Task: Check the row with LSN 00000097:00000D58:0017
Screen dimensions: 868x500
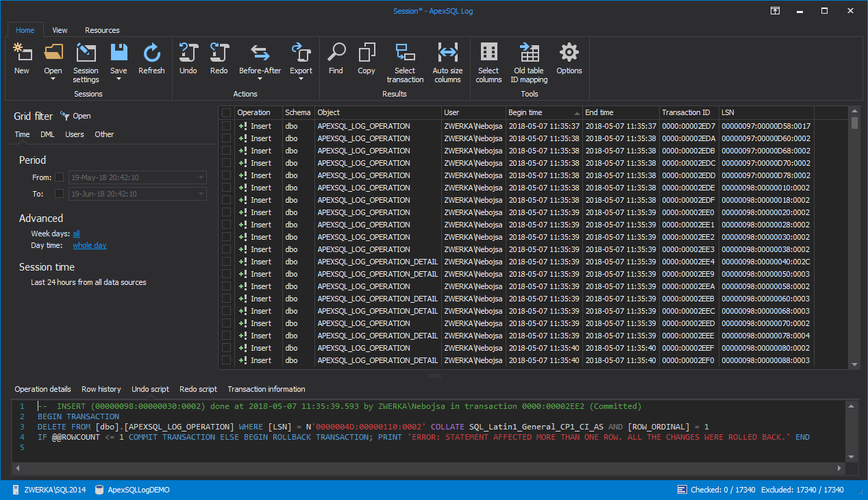Action: click(x=226, y=126)
